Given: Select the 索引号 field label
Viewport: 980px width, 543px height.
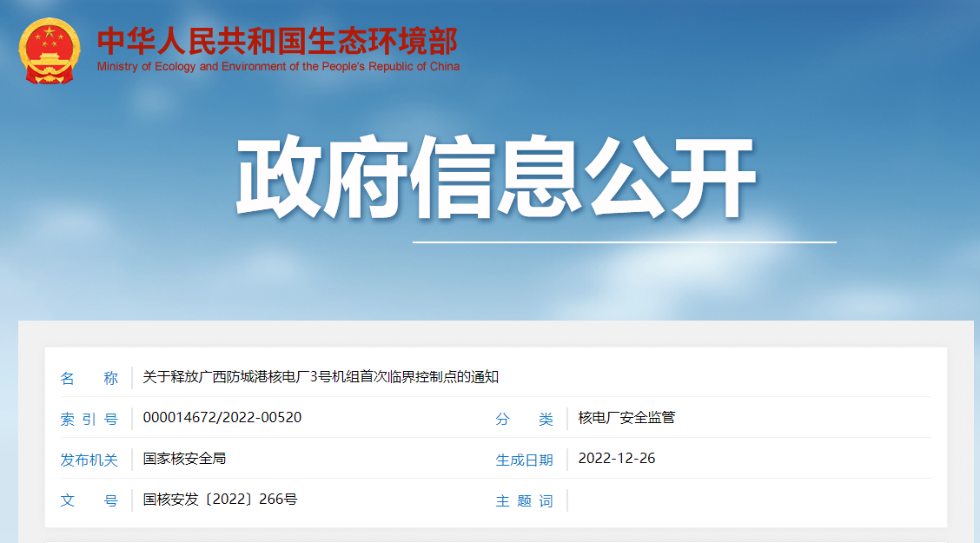Looking at the screenshot, I should [x=89, y=419].
